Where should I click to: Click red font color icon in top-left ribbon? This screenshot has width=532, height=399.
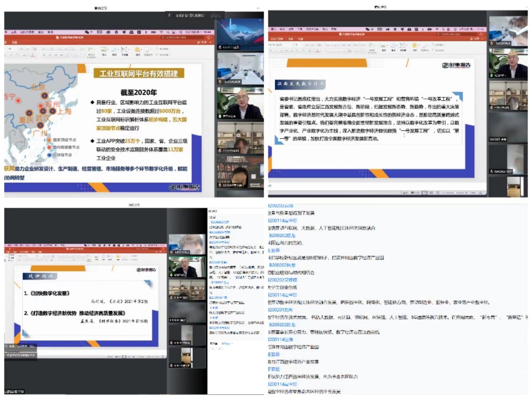click(33, 55)
